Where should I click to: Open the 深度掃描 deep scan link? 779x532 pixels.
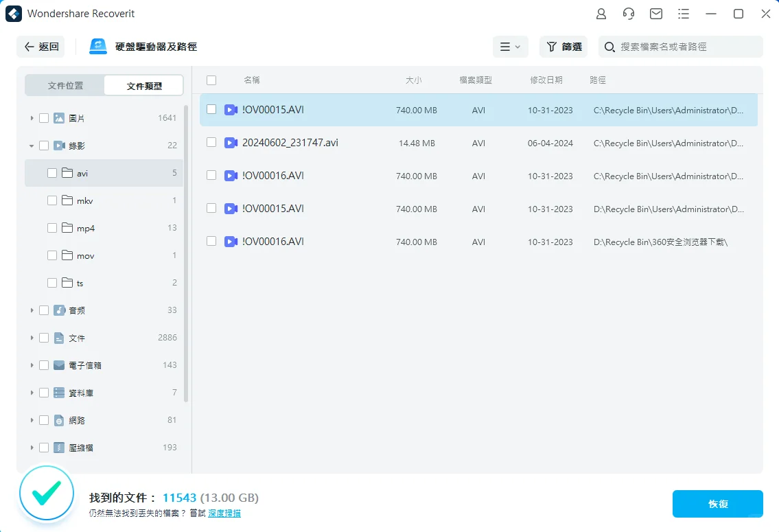click(224, 513)
